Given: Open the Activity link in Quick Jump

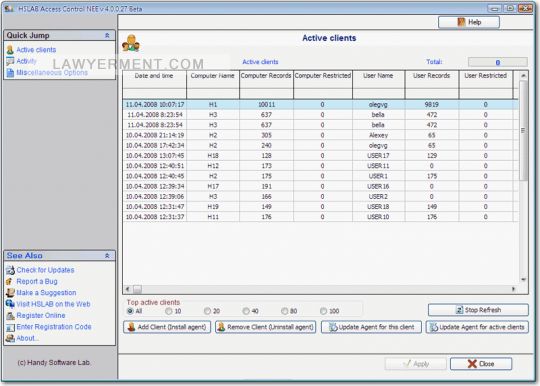Looking at the screenshot, I should [x=27, y=61].
